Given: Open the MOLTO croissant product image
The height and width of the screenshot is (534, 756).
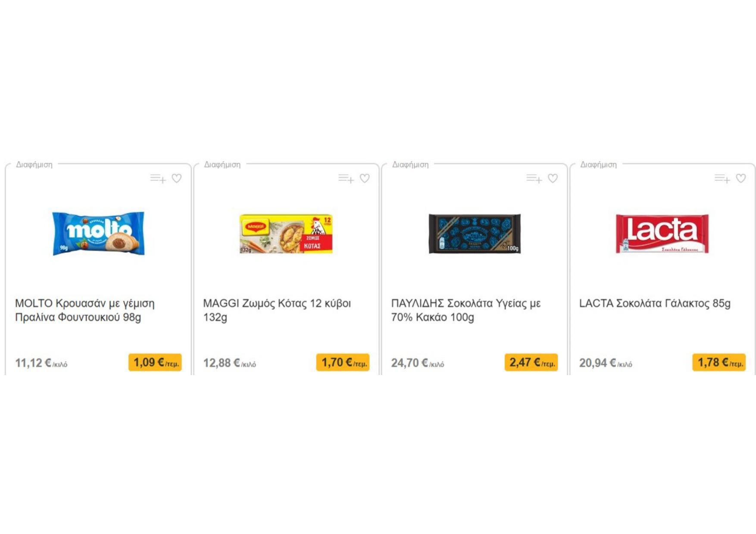Looking at the screenshot, I should coord(98,233).
